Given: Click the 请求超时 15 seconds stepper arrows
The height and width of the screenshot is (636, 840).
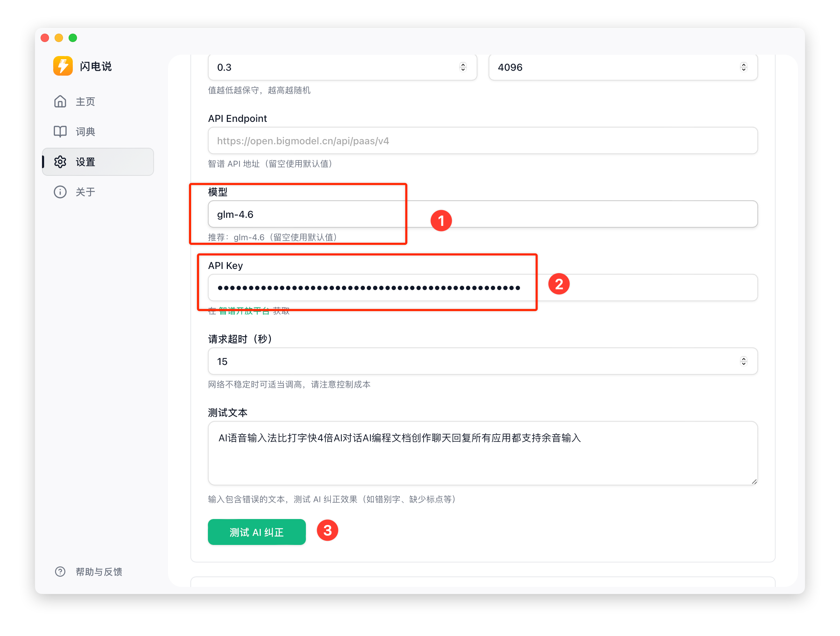Looking at the screenshot, I should pos(743,361).
